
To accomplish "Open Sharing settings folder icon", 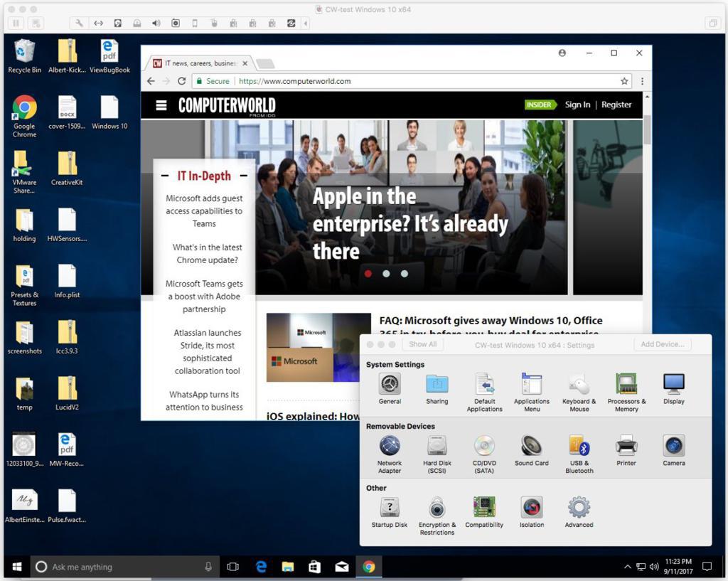I will (x=437, y=389).
